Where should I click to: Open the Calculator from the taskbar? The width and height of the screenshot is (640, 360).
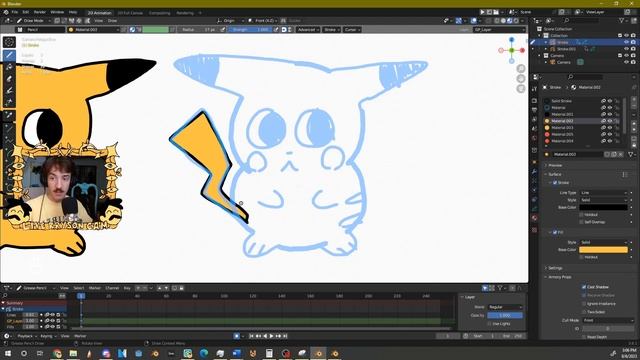pos(269,353)
